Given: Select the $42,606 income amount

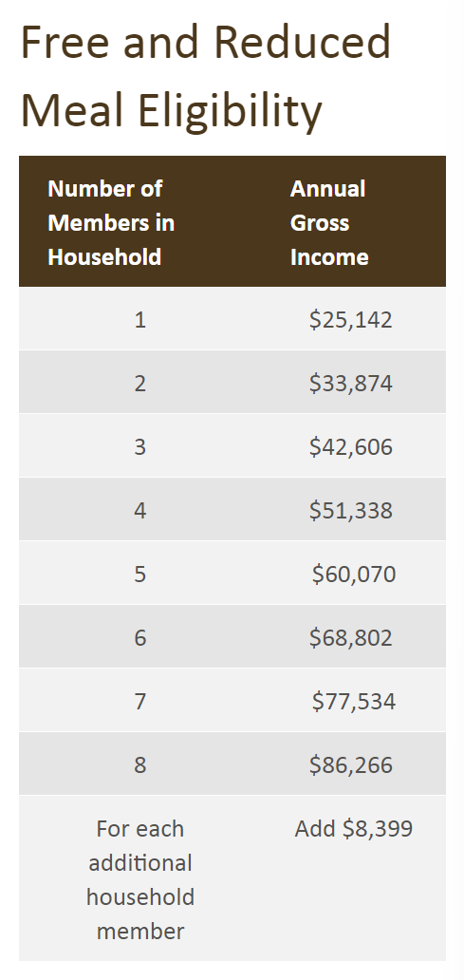Looking at the screenshot, I should 351,446.
